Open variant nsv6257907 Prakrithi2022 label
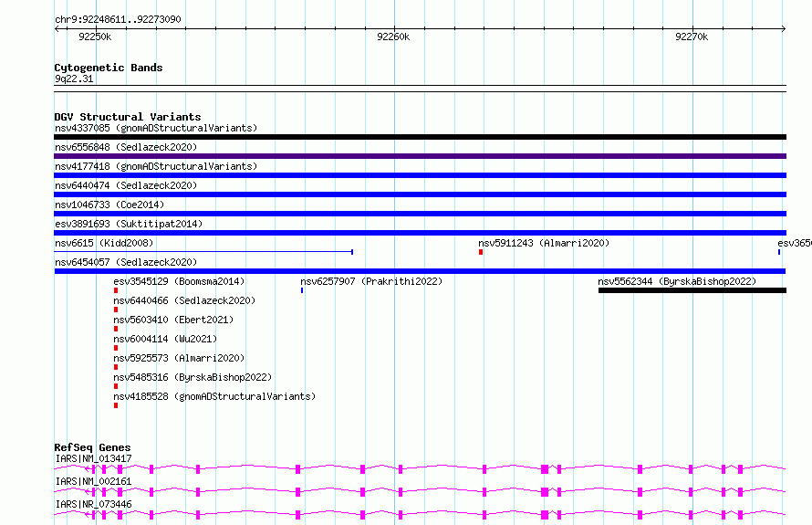 pos(371,281)
